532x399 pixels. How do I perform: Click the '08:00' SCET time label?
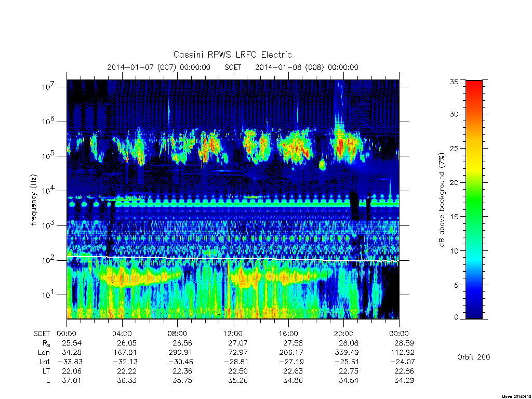[178, 334]
